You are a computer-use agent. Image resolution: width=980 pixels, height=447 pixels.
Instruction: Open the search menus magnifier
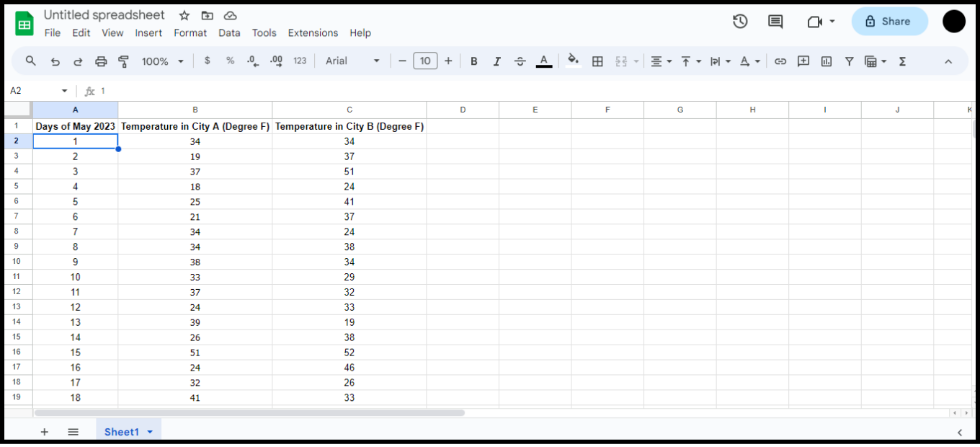31,61
